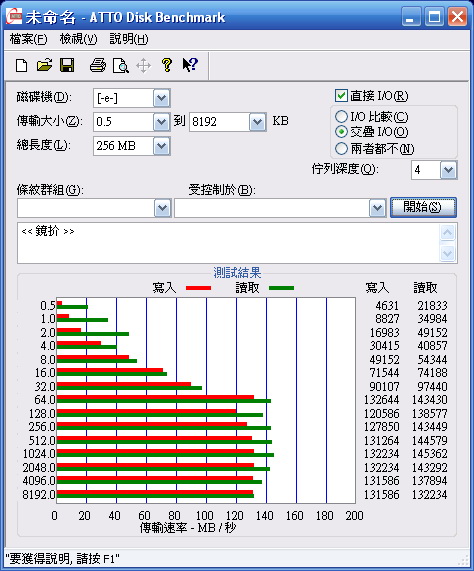The height and width of the screenshot is (571, 474).
Task: Select the I/O 比較 radio option
Action: 341,117
